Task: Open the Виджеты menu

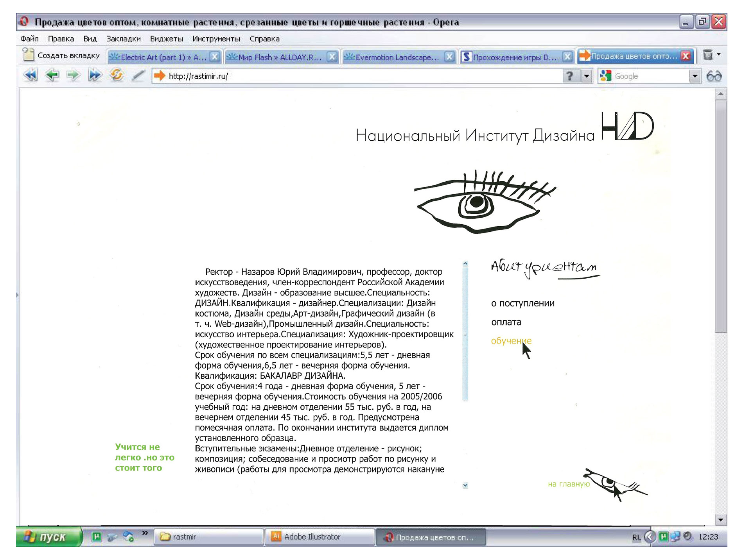Action: pyautogui.click(x=167, y=39)
